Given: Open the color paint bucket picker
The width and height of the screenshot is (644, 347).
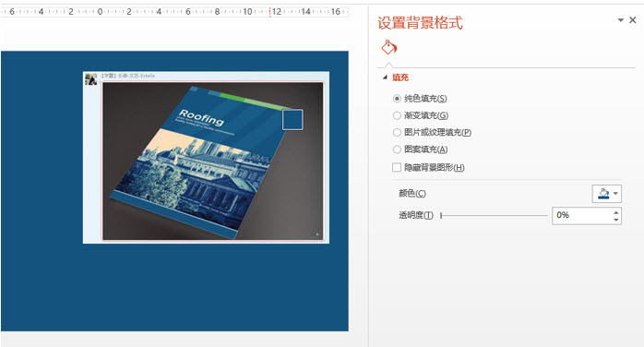Looking at the screenshot, I should point(602,194).
